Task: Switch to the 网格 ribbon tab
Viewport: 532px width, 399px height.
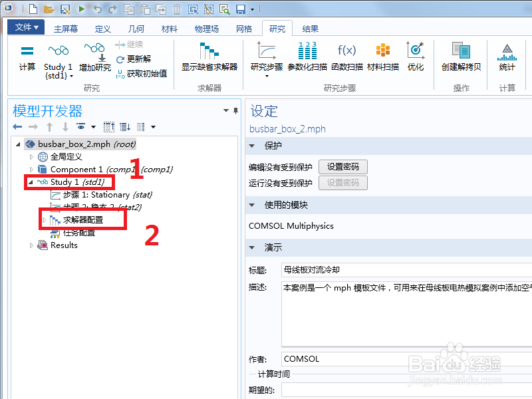Action: 244,29
